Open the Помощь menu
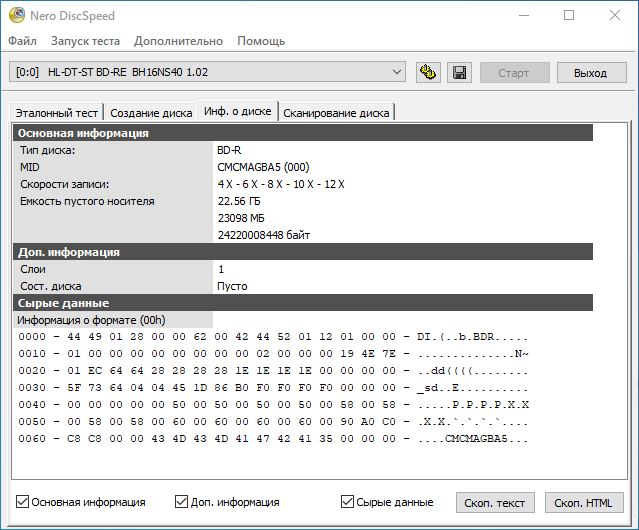 [261, 41]
